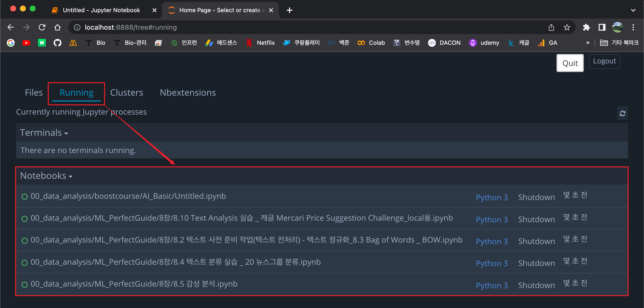Refresh the running Jupyter processes list
This screenshot has width=644, height=308.
pyautogui.click(x=623, y=113)
